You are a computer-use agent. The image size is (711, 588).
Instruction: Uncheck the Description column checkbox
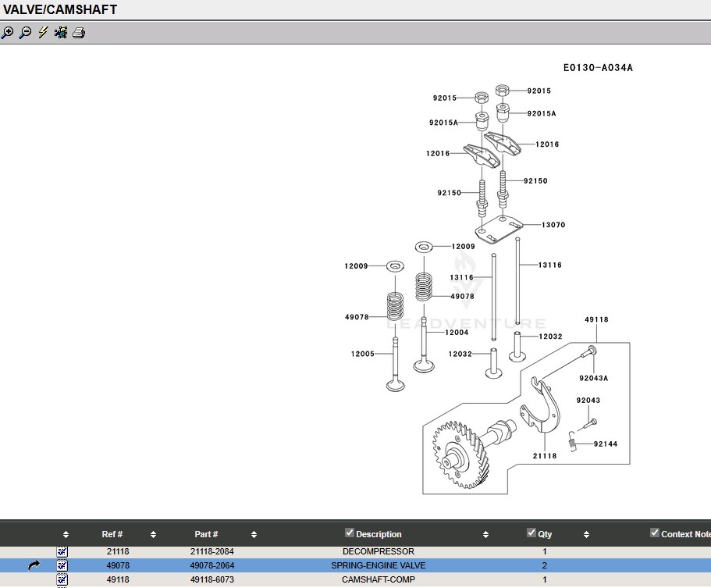(350, 533)
